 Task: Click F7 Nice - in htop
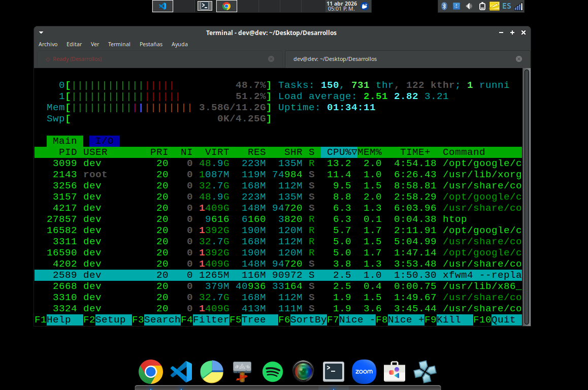(351, 320)
